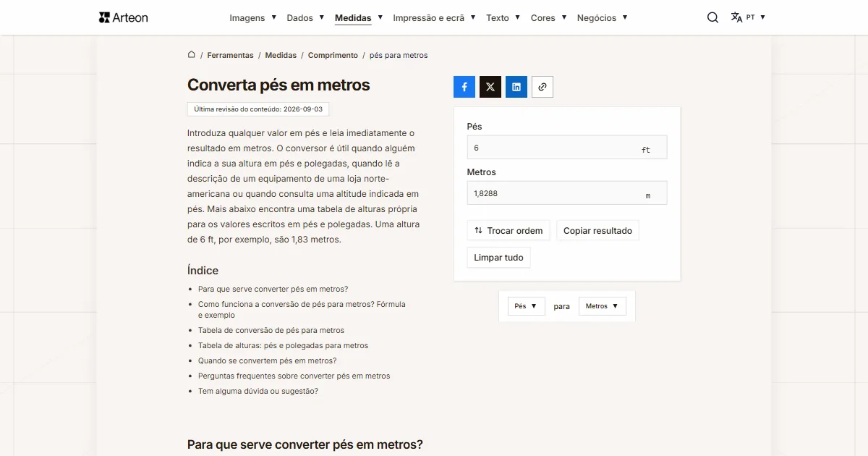Open the Cores menu
The image size is (868, 456).
click(x=543, y=18)
